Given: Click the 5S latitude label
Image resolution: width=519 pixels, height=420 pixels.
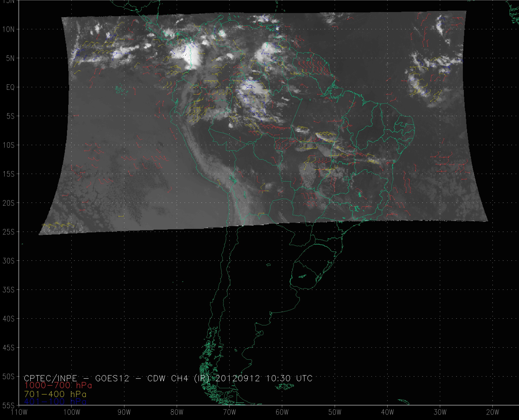Looking at the screenshot, I should [x=10, y=116].
